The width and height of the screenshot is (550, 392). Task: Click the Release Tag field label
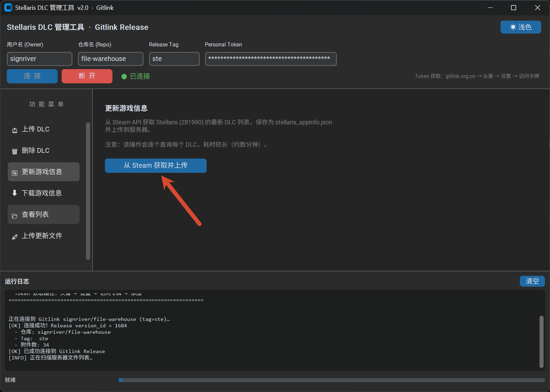coord(164,45)
